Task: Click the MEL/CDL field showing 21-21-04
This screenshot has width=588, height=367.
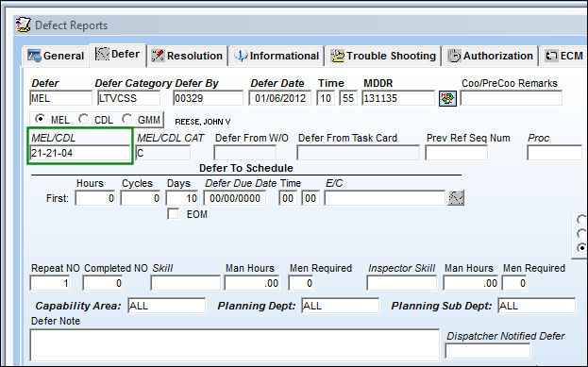Action: click(x=80, y=153)
